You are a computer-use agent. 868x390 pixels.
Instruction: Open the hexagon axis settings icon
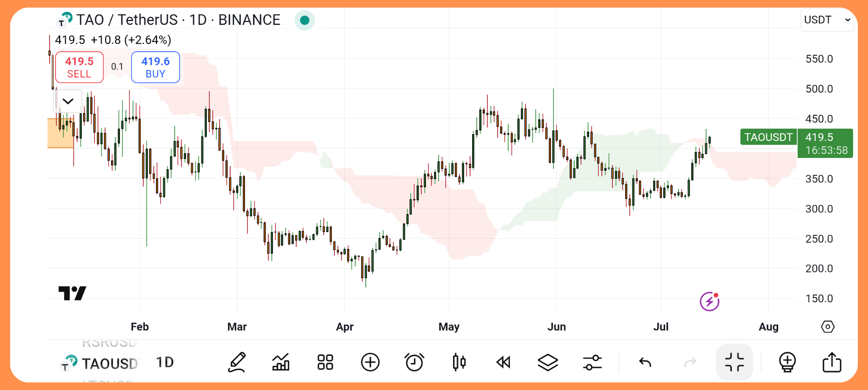click(x=828, y=327)
